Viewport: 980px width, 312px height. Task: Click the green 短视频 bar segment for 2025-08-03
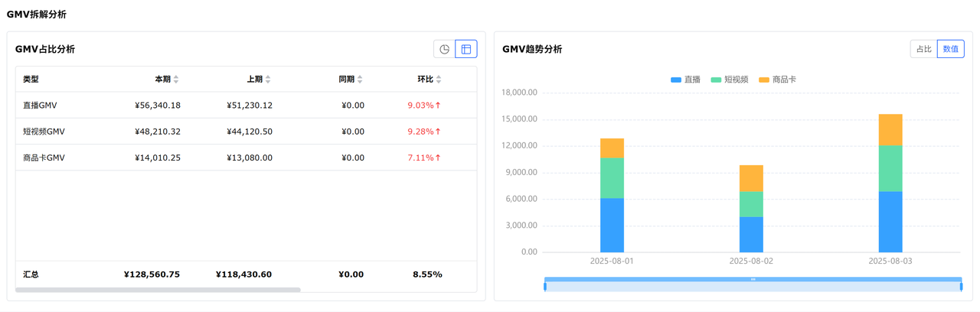click(x=890, y=168)
